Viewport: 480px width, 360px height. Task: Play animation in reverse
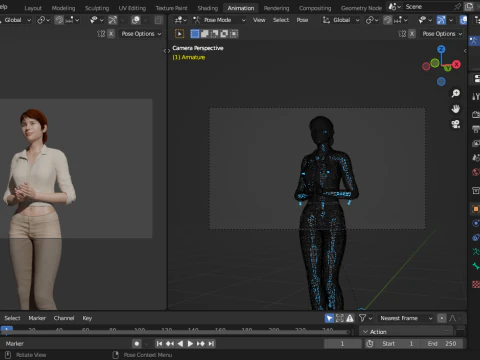180,344
